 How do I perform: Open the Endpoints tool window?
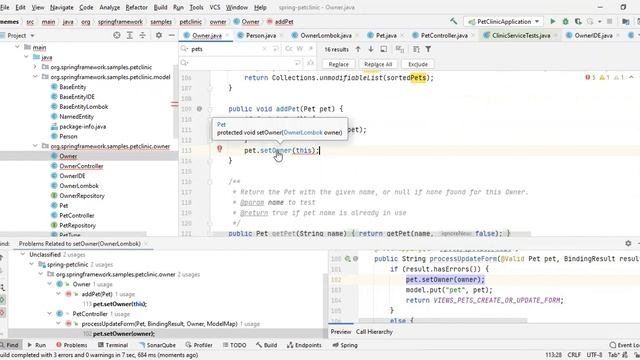304,345
